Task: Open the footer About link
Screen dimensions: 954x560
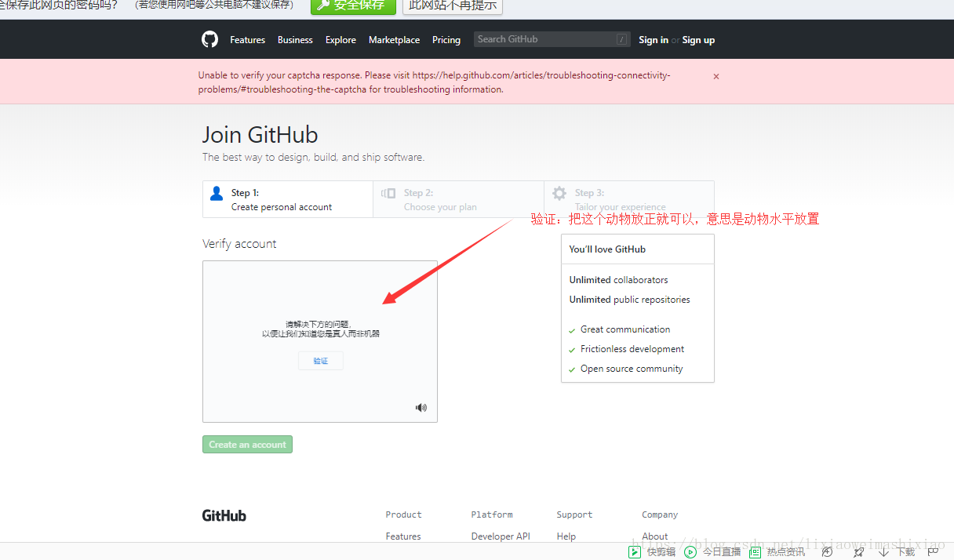Action: (x=655, y=536)
